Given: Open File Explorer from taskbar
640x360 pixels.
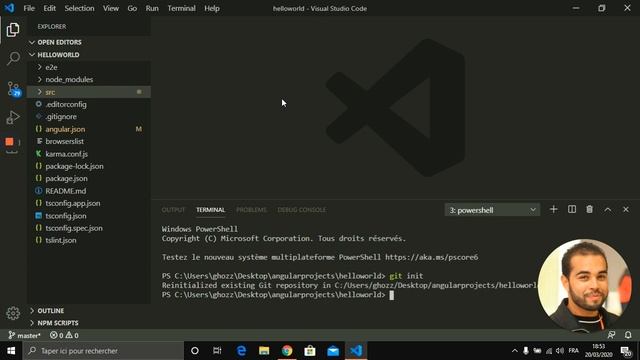Looking at the screenshot, I should pos(264,351).
